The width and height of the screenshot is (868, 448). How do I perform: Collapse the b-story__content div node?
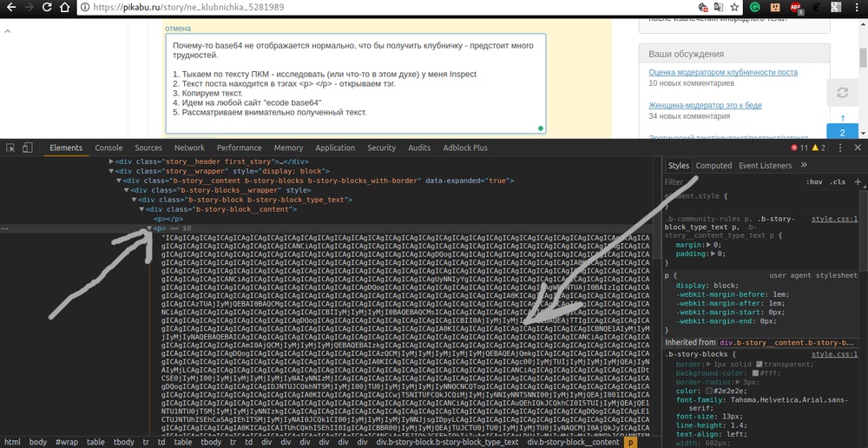(x=118, y=181)
